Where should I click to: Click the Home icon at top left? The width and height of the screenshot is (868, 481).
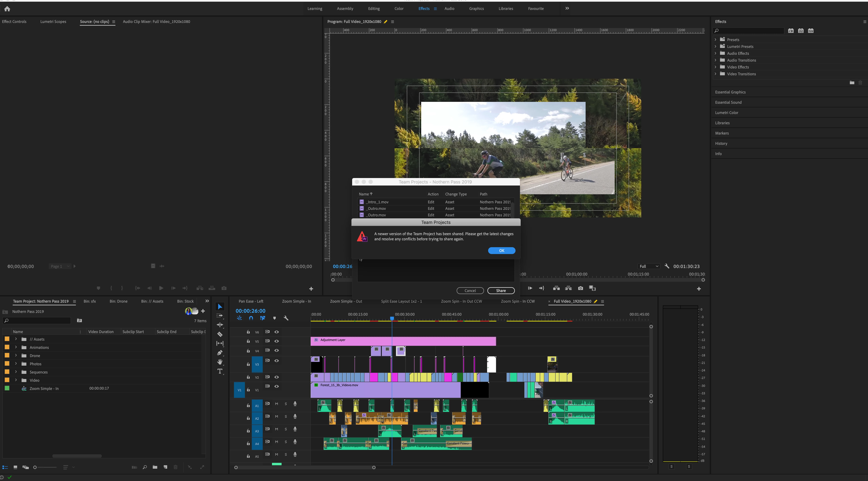[x=7, y=9]
